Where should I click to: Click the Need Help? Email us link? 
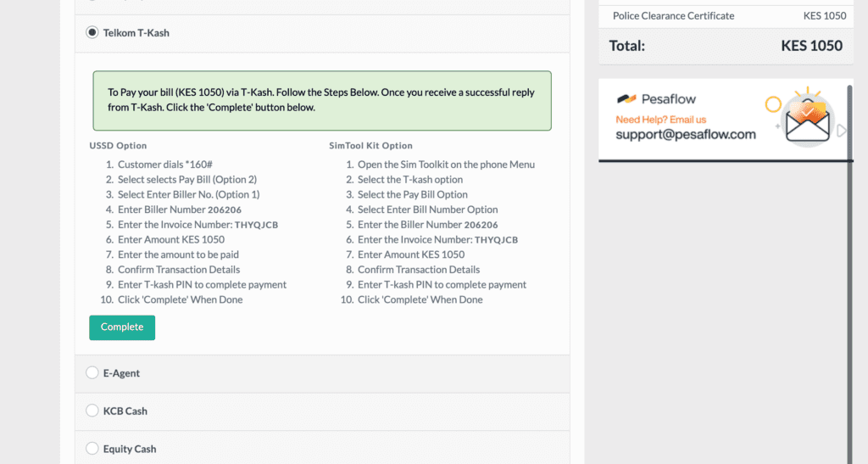661,120
